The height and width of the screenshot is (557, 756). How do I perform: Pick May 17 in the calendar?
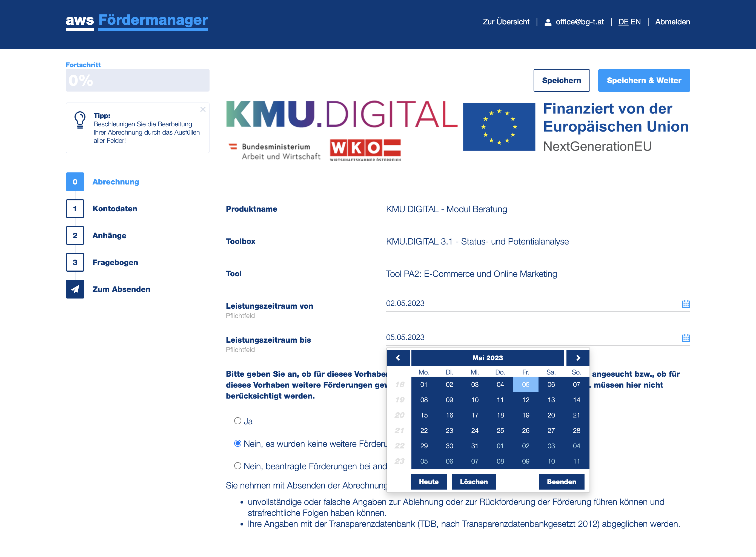coord(475,415)
